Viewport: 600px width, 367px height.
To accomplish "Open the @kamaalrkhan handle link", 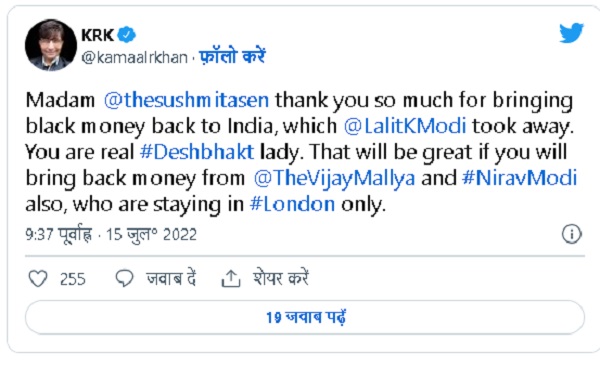I will pos(134,57).
